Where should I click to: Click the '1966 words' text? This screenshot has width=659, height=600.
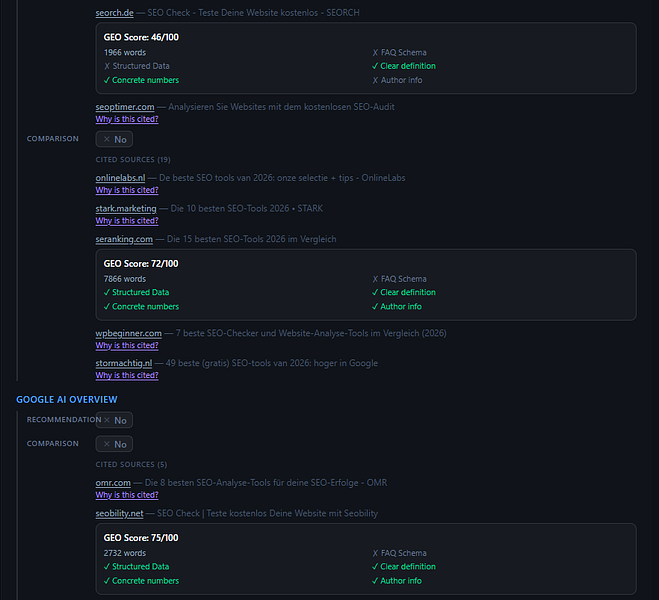click(x=125, y=53)
